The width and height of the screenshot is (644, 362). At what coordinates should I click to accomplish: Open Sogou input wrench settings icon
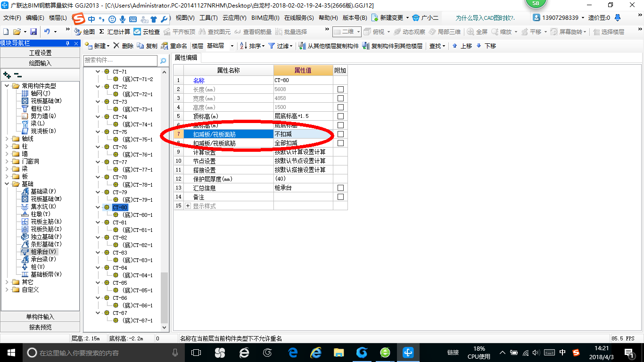pos(164,19)
